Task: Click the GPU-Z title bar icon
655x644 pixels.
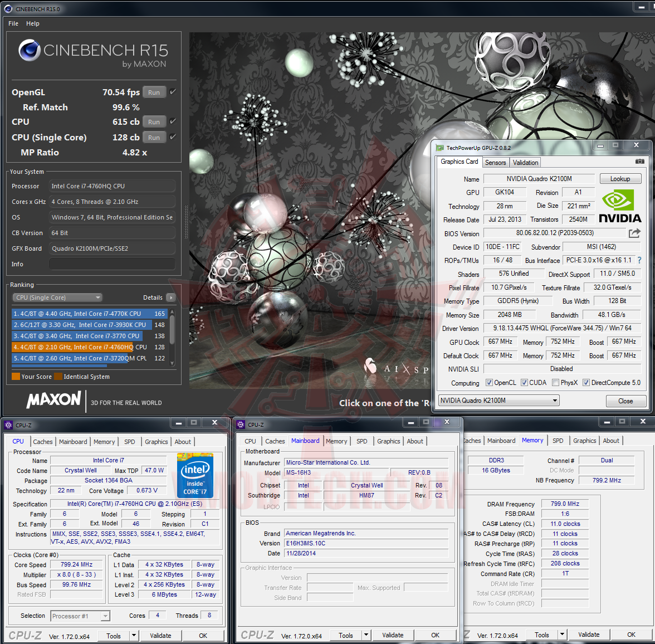Action: [x=439, y=148]
